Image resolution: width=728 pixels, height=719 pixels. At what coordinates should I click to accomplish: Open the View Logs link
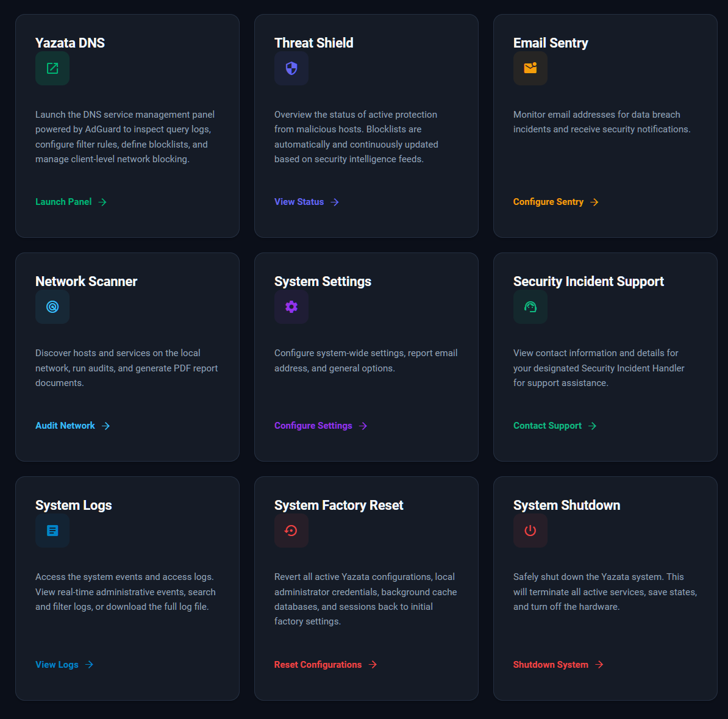pyautogui.click(x=65, y=665)
